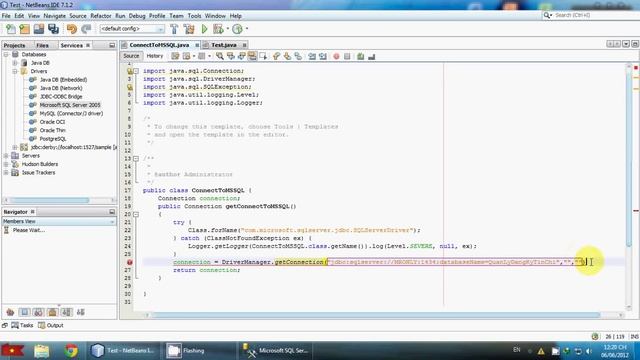Click the Clean and Build icon
This screenshot has height=360, width=640.
(x=189, y=29)
